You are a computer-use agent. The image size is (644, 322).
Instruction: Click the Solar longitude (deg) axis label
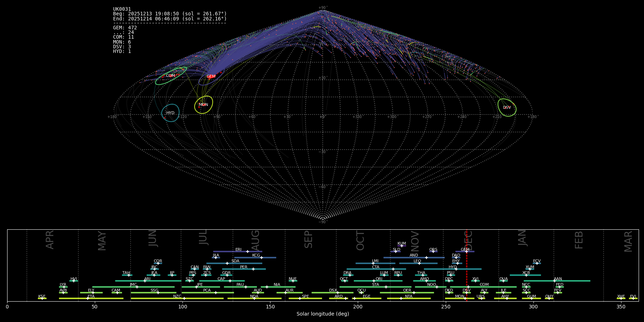tap(323, 314)
